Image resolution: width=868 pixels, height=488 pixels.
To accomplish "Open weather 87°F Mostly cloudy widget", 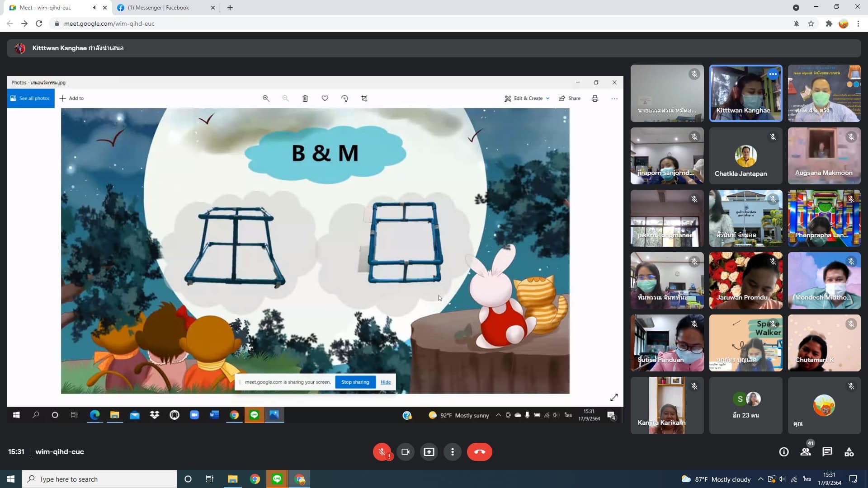I will (x=716, y=479).
